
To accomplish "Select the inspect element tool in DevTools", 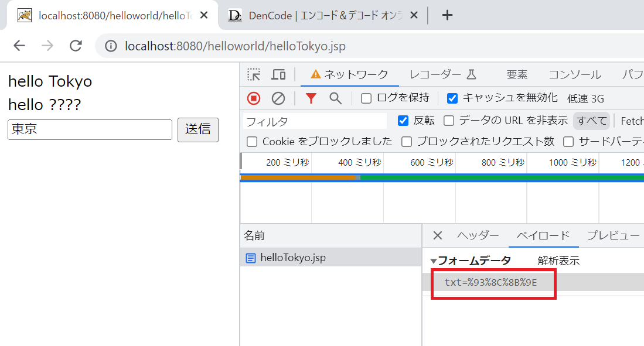I will (254, 74).
